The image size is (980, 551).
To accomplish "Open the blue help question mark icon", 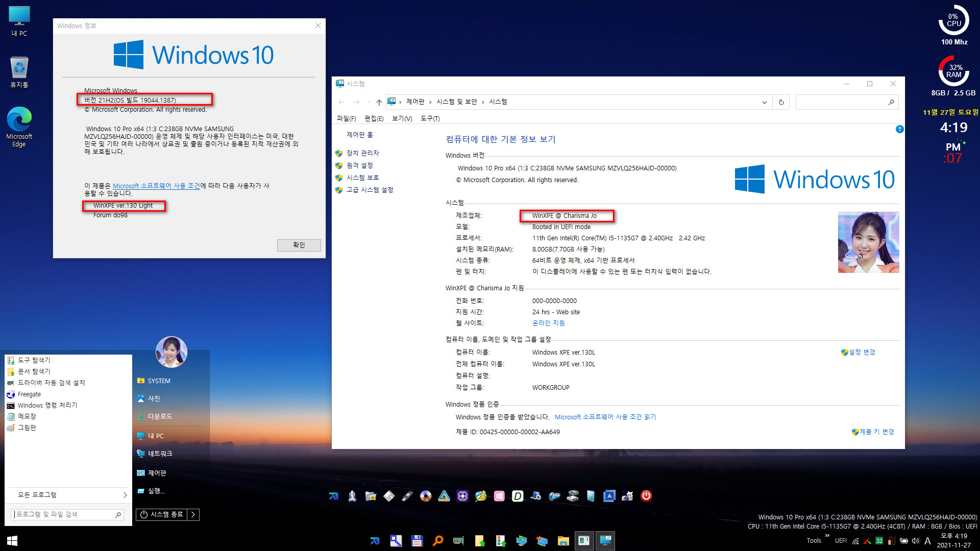I will point(899,129).
